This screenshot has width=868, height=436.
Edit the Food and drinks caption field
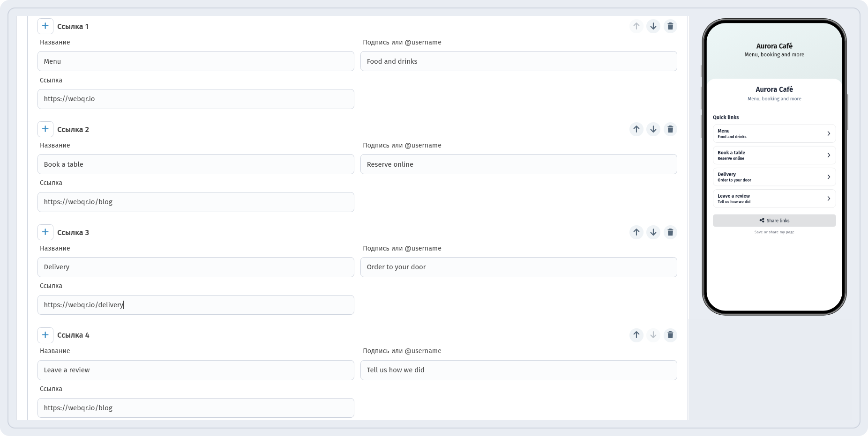[x=519, y=61]
